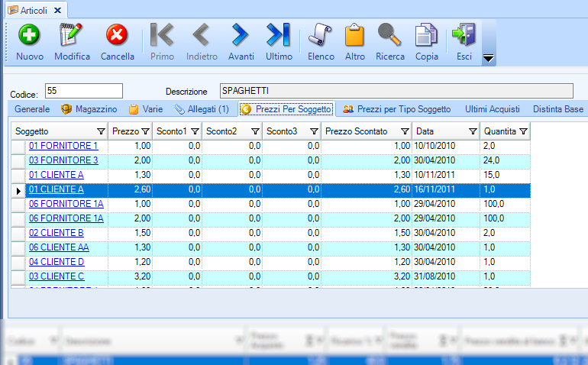
Task: Click the Copia duplicate icon
Action: point(426,35)
